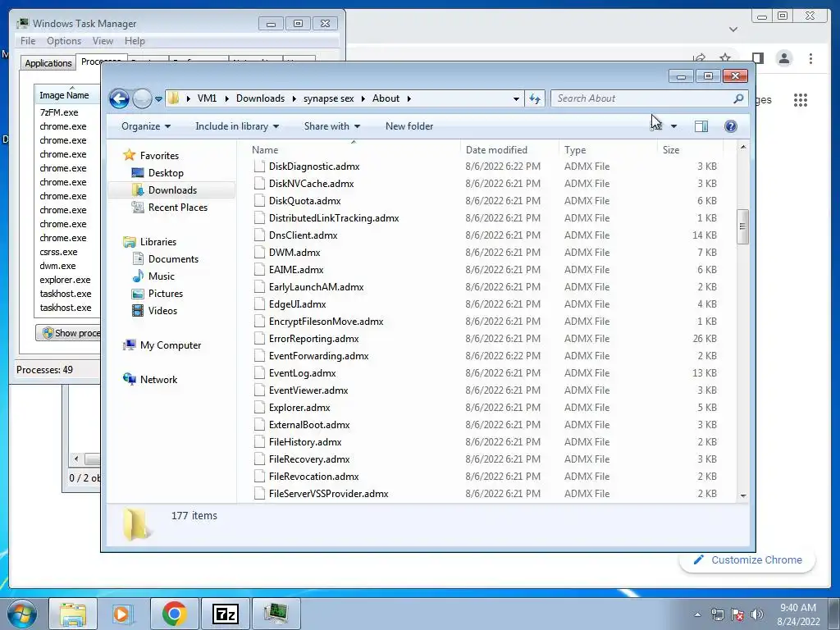The image size is (840, 630).
Task: Select csrss.exe process in Task Manager
Action: pyautogui.click(x=58, y=252)
